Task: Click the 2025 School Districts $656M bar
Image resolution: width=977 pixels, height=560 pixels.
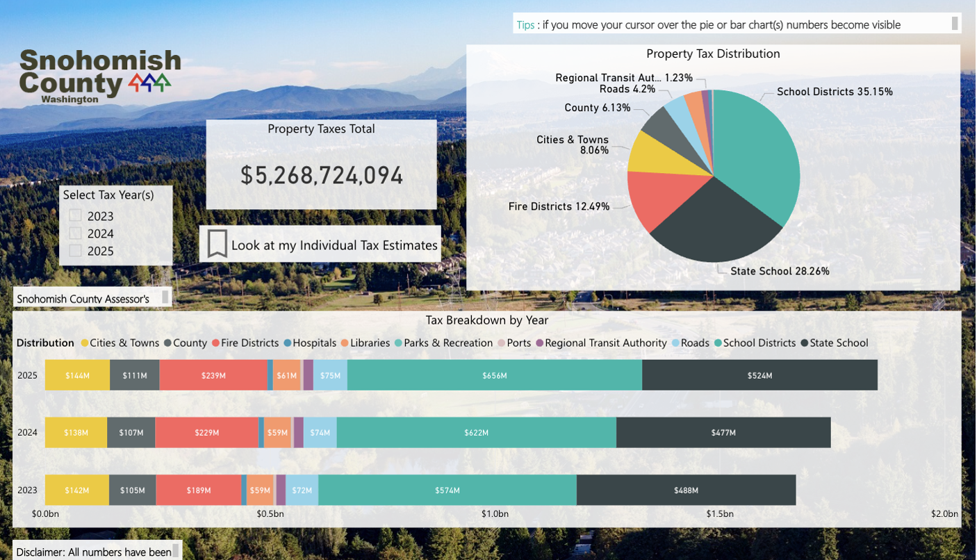Action: click(x=494, y=375)
